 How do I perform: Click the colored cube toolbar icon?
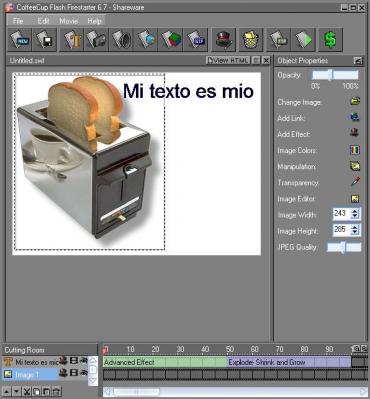[x=171, y=40]
